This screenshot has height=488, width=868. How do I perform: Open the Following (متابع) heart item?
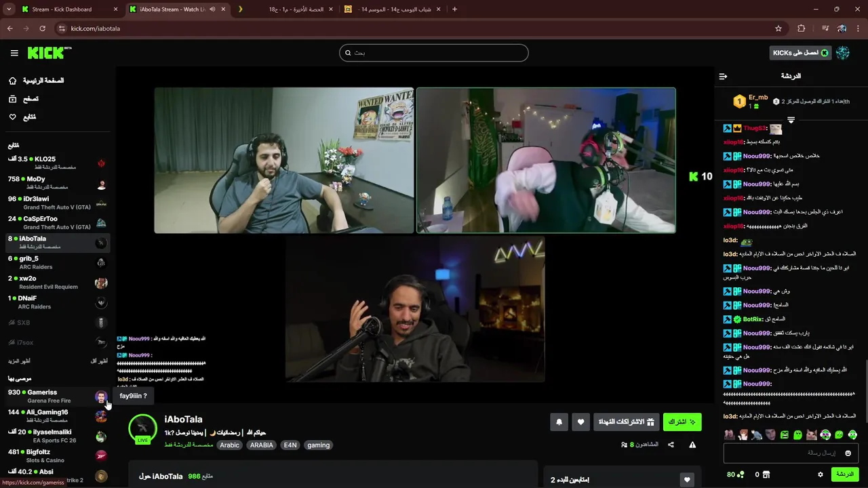point(22,117)
